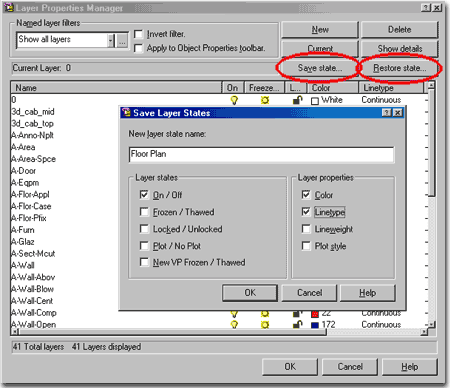
Task: Select the A-Glaz layer
Action: pos(23,242)
